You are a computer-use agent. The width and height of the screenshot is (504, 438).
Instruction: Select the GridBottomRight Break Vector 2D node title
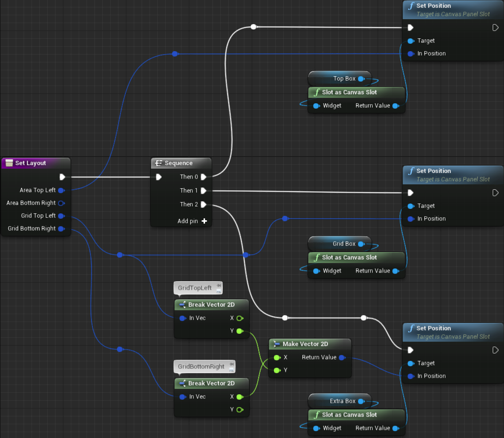[x=211, y=383]
